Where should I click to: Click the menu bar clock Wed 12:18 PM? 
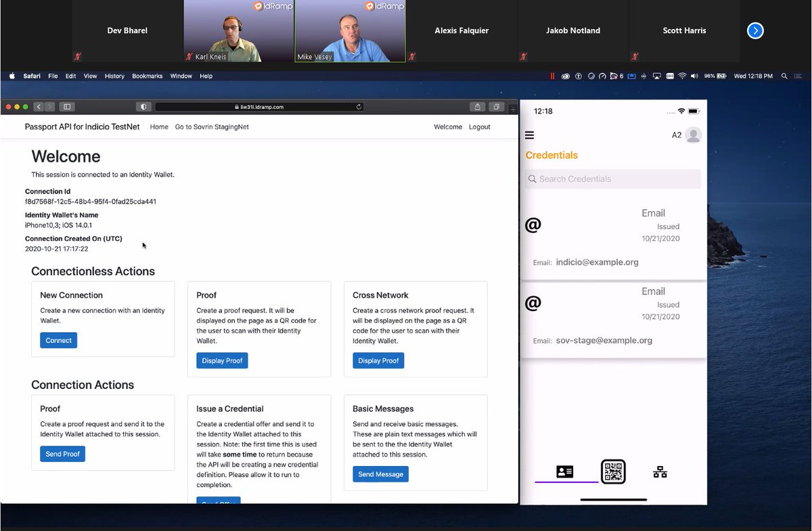click(753, 76)
